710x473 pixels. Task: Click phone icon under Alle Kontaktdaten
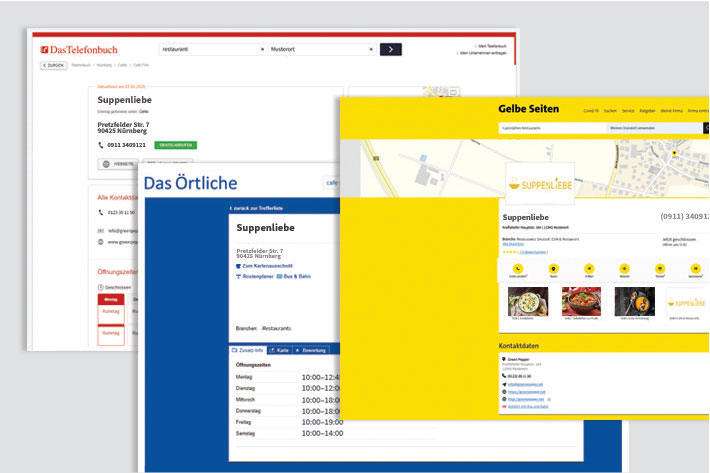[101, 212]
